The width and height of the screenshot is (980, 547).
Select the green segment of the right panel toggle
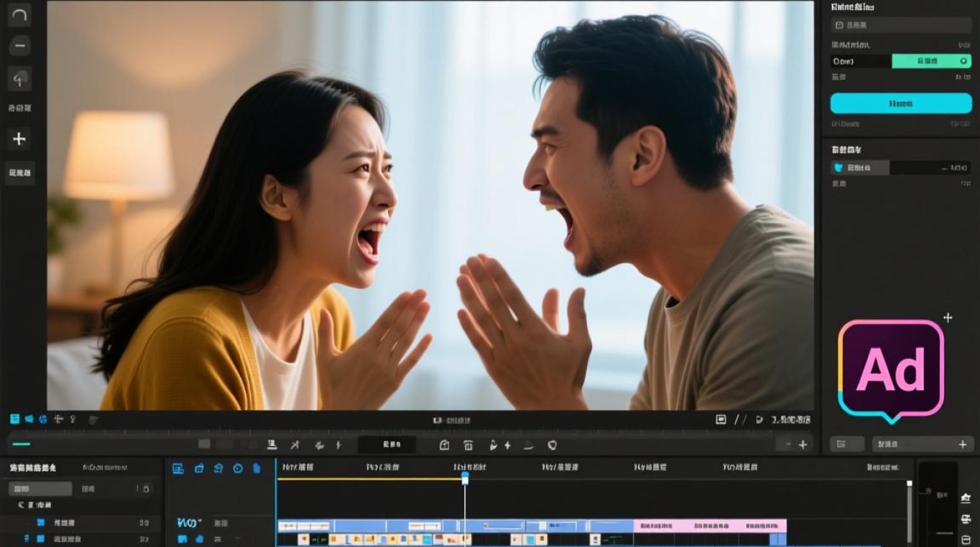932,61
